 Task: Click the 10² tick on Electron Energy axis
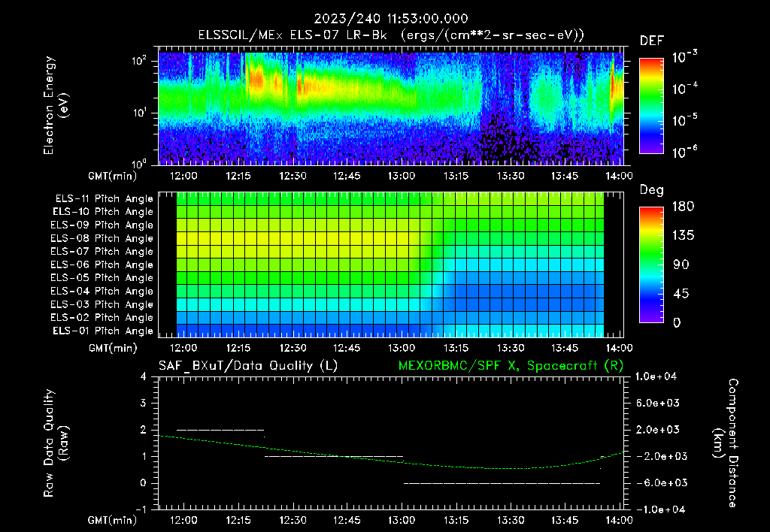point(139,61)
